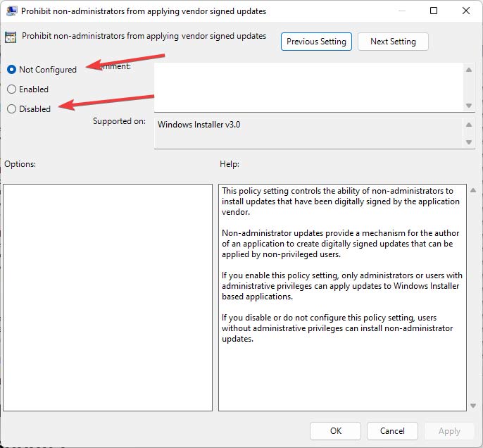The height and width of the screenshot is (448, 483).
Task: Click the paragraph starting 'If you enable this policy'
Action: pos(342,285)
